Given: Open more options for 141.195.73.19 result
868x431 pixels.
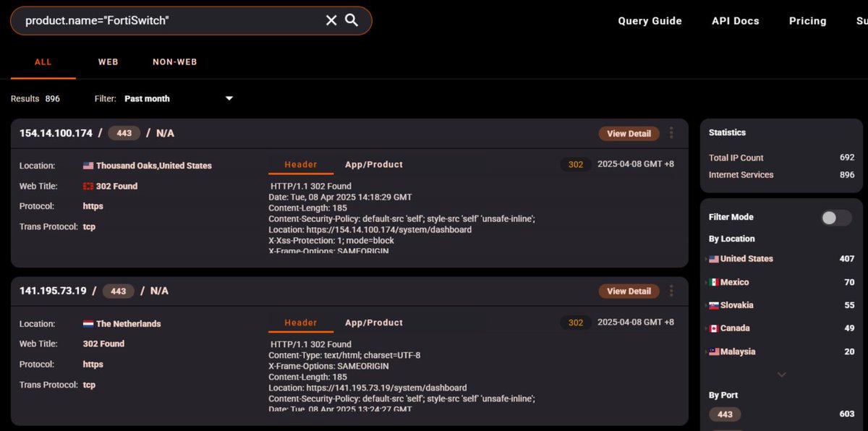Looking at the screenshot, I should pyautogui.click(x=671, y=291).
